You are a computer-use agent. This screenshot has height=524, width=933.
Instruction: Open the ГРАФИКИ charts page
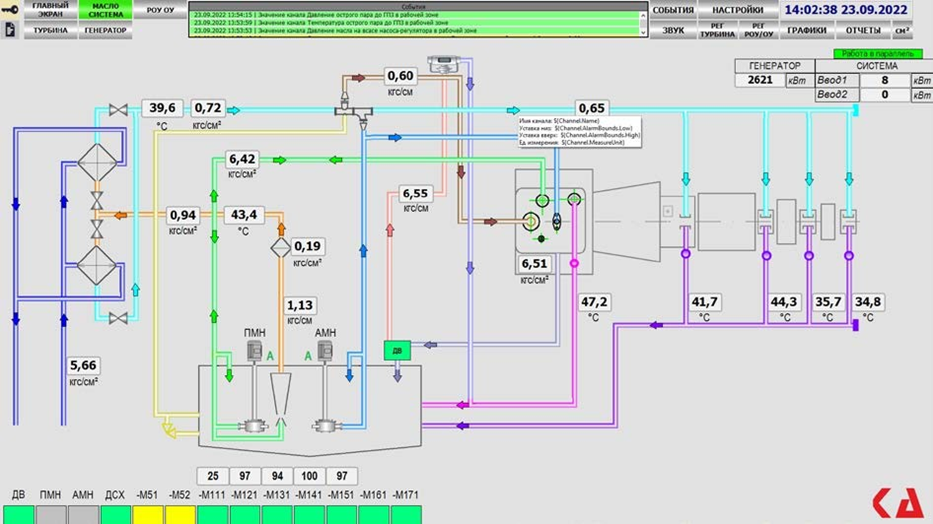[x=806, y=30]
